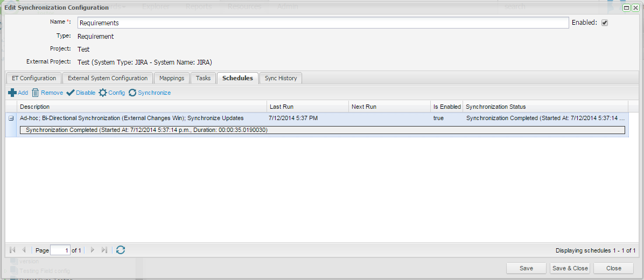Open the Sync History tab
This screenshot has width=644, height=280.
pyautogui.click(x=281, y=78)
